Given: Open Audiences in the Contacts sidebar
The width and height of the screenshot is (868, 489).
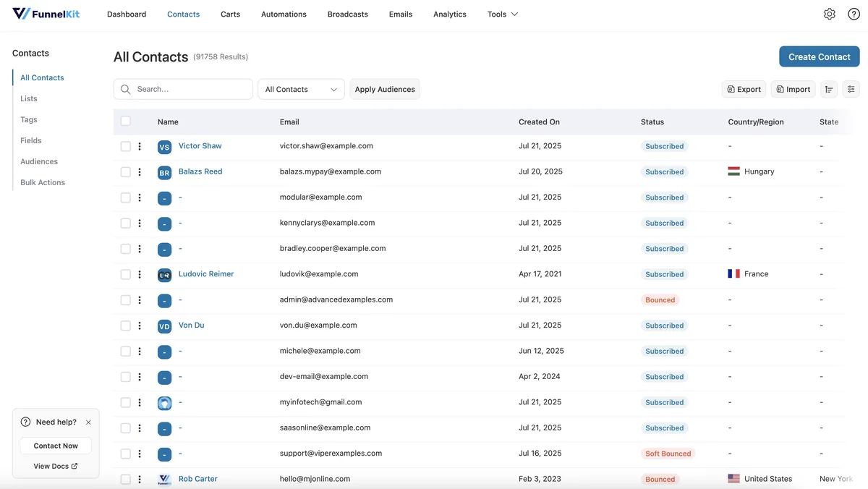Looking at the screenshot, I should (x=39, y=161).
